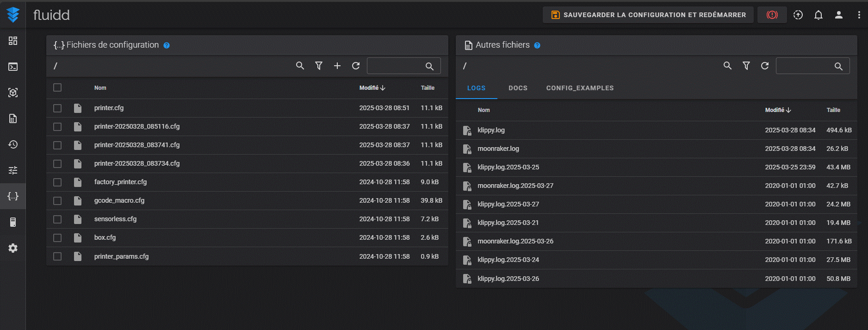Open the klippy.log file
The image size is (868, 330).
tap(491, 130)
